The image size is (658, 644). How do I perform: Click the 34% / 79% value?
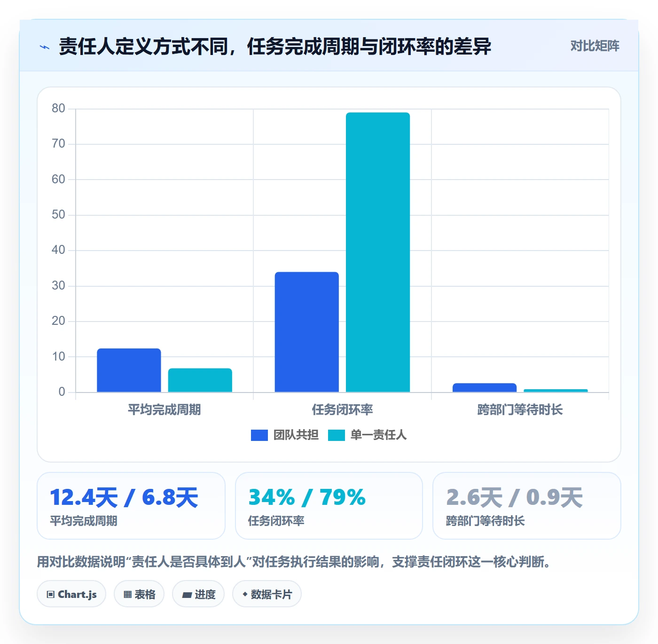[x=307, y=497]
